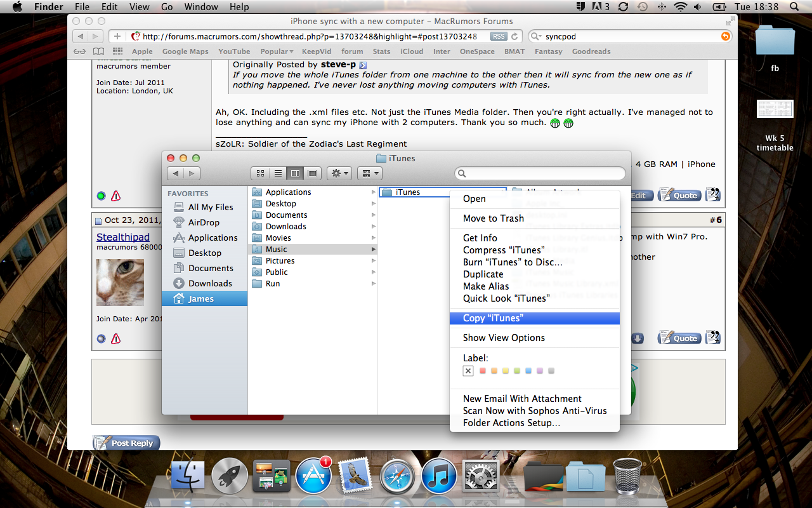Switch Finder to Cover Flow view

(x=312, y=173)
